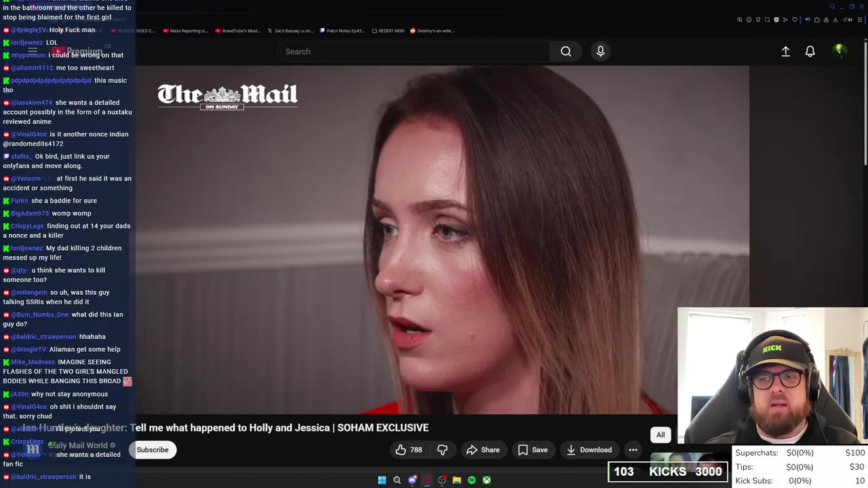Click the video title 'Tell me what happened'
This screenshot has width=868, height=488.
279,428
